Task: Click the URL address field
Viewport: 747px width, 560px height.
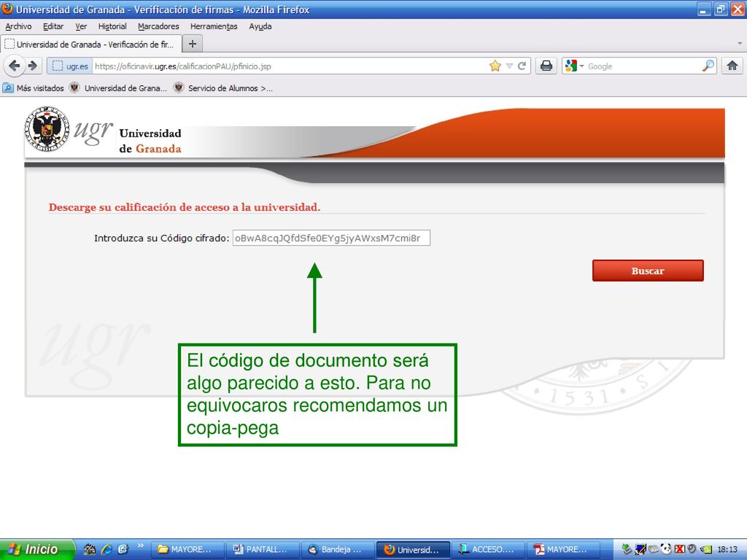Action: click(x=290, y=66)
